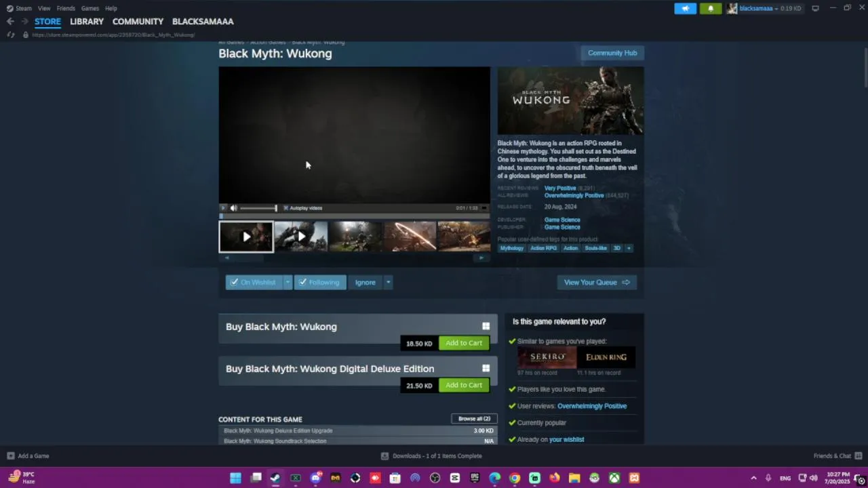868x488 pixels.
Task: Click View Your Queue
Action: click(x=597, y=282)
